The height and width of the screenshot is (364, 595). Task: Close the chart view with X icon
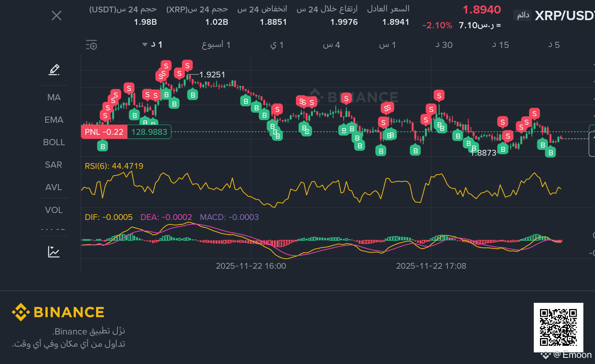point(57,15)
